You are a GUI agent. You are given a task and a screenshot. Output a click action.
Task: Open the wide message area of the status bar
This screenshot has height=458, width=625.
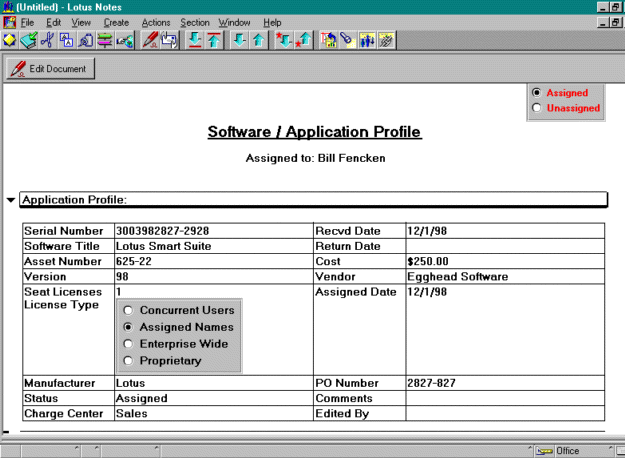pos(347,451)
